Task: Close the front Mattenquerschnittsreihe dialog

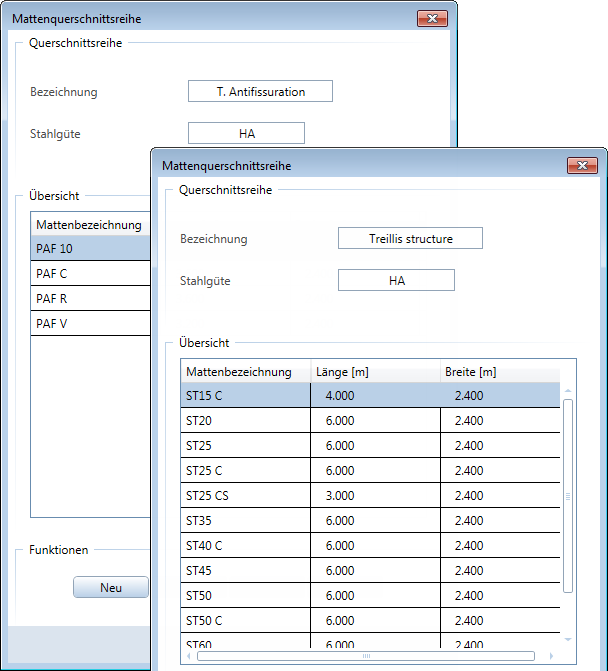Action: tap(581, 165)
